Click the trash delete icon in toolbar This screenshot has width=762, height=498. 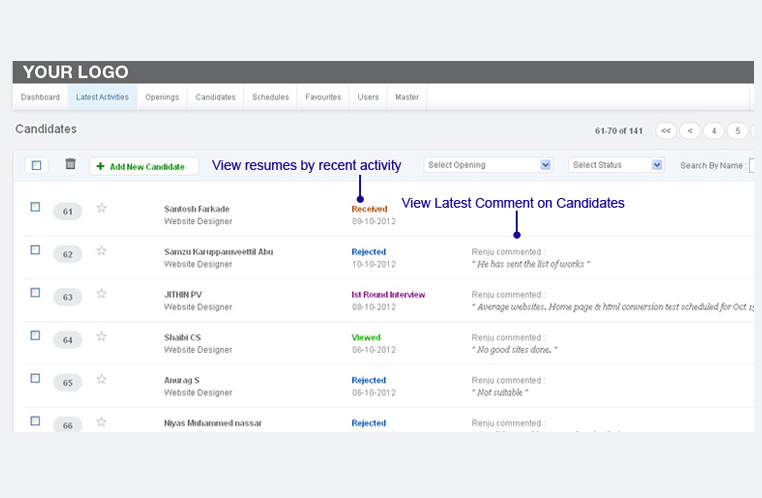70,165
